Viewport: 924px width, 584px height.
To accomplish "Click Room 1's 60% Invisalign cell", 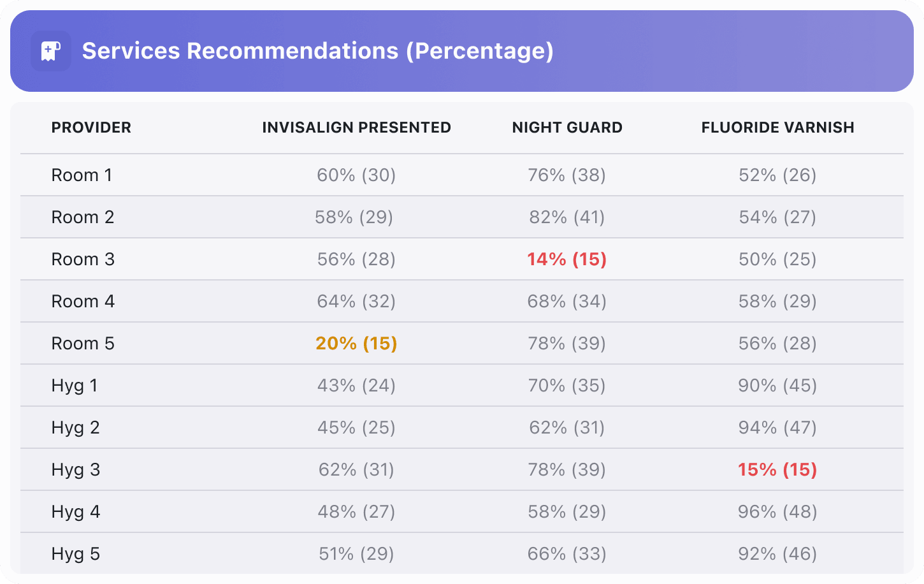I will (356, 175).
